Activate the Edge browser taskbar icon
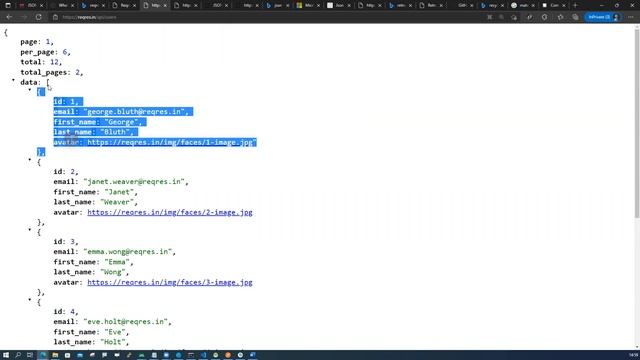 pyautogui.click(x=43, y=355)
